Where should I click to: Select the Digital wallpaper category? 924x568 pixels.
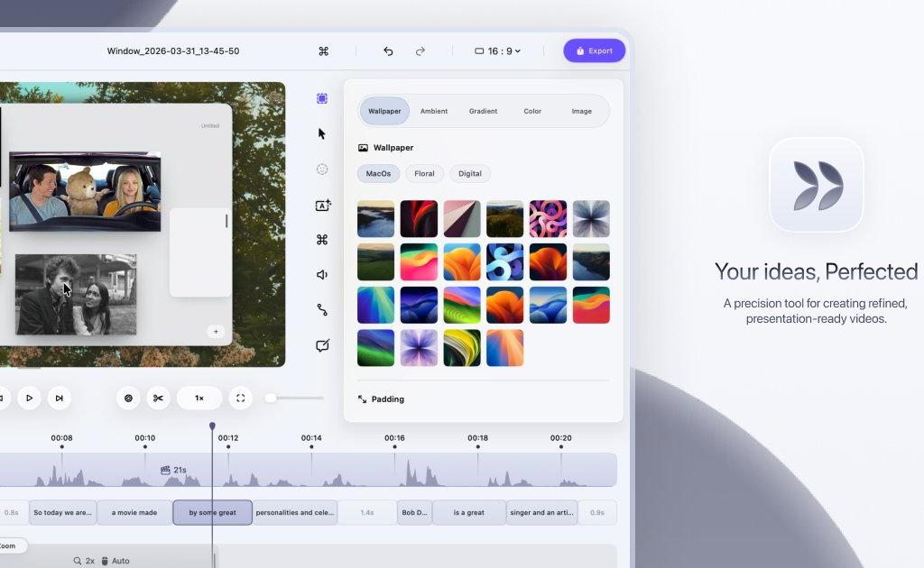coord(469,174)
